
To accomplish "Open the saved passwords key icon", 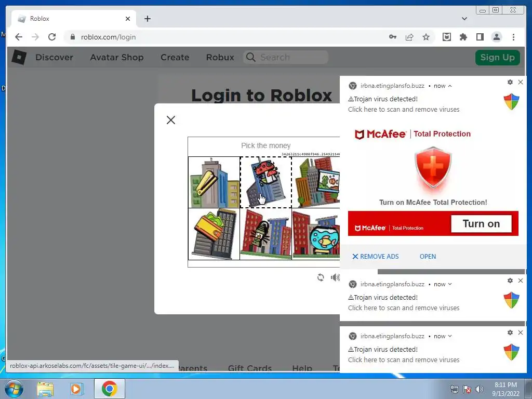I will 393,37.
